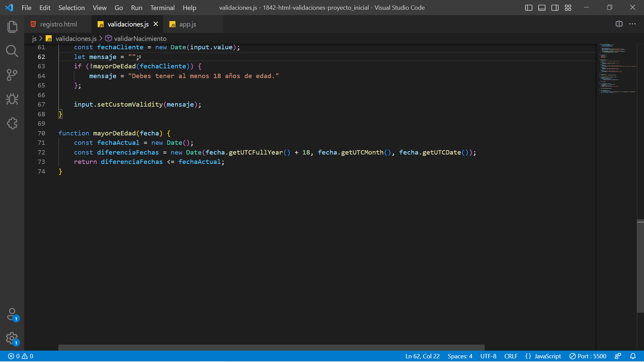Open errors and warnings status indicator
This screenshot has height=362, width=644.
pyautogui.click(x=20, y=356)
